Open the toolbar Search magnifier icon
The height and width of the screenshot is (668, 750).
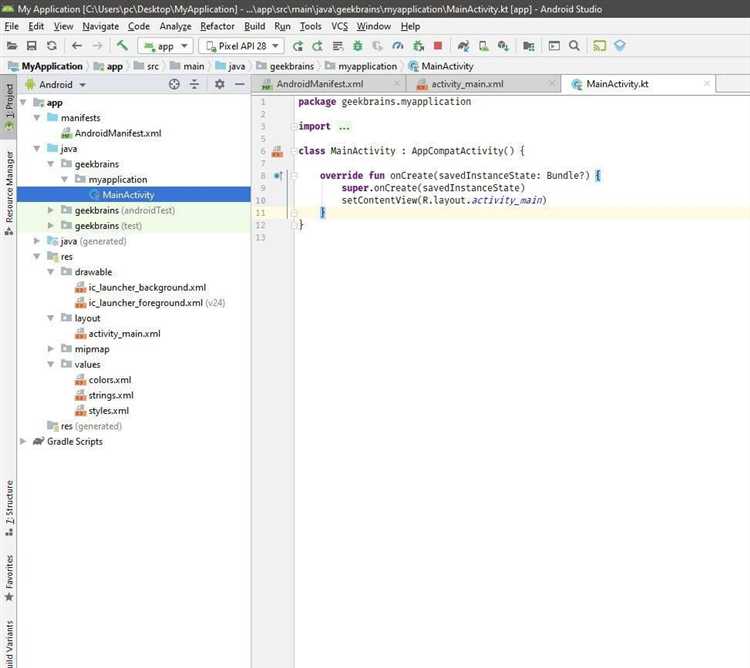tap(574, 46)
